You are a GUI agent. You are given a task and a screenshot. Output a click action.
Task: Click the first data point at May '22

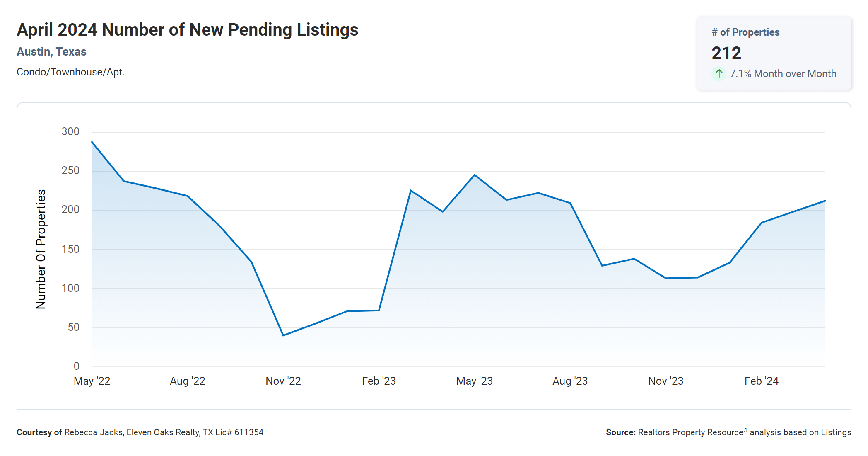tap(92, 142)
